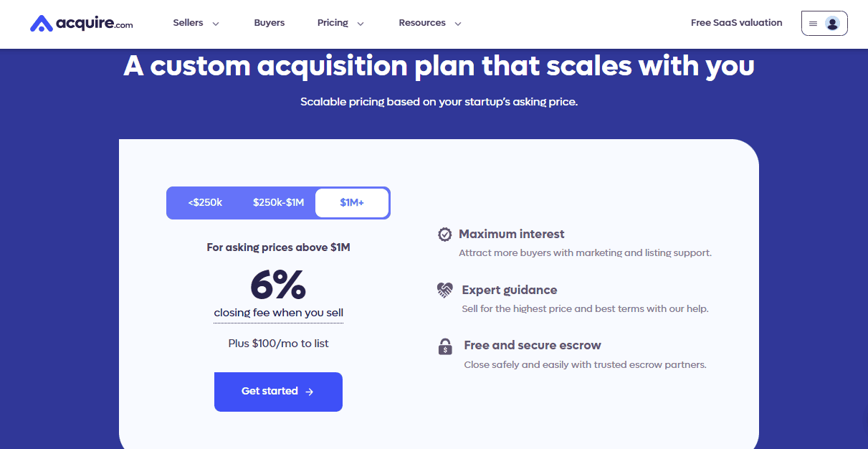This screenshot has height=449, width=868.
Task: Open the hamburger menu icon
Action: 813,23
